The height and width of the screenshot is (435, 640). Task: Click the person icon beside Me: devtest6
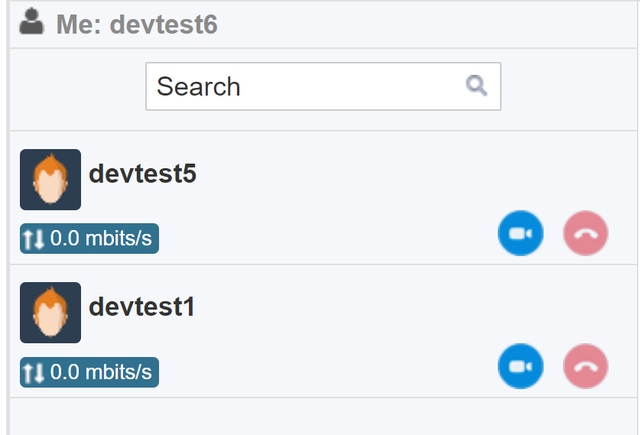coord(32,23)
